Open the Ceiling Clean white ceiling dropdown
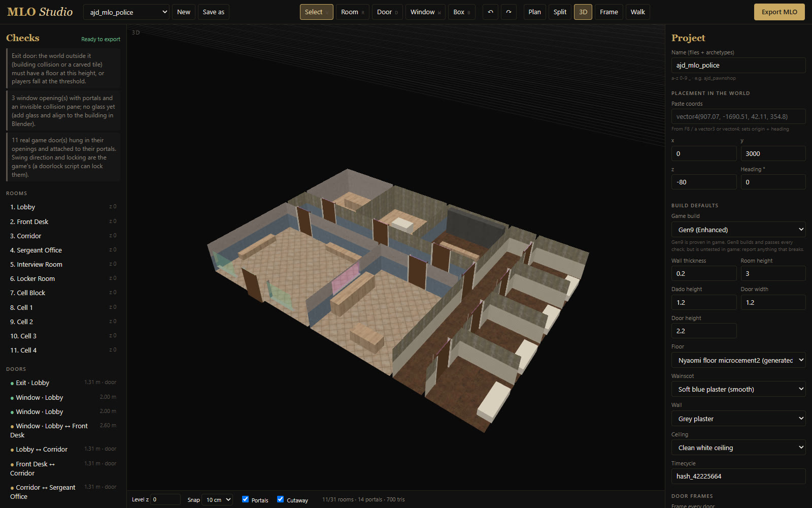The height and width of the screenshot is (508, 812). coord(738,448)
